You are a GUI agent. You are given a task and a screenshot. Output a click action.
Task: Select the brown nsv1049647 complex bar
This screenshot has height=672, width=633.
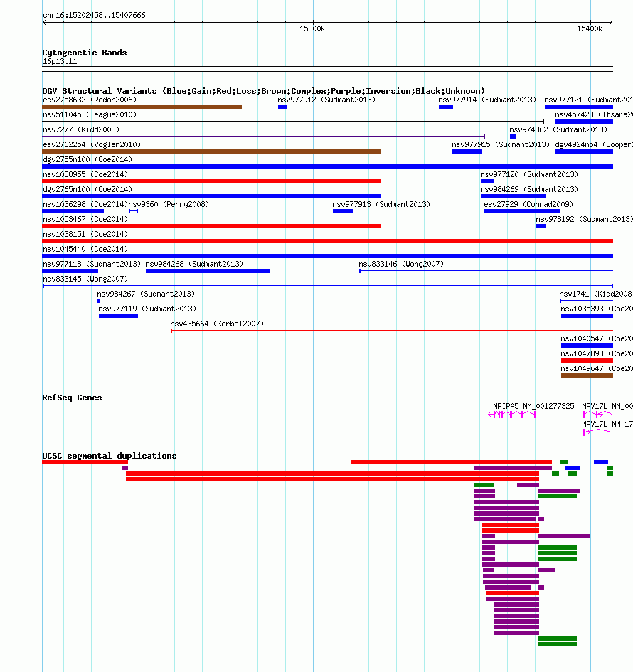click(587, 375)
